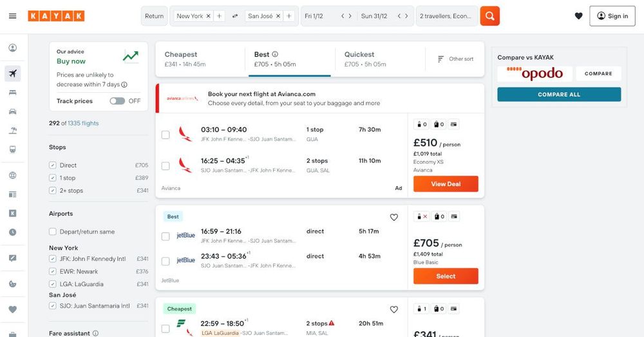The height and width of the screenshot is (337, 644).
Task: Open the Other sort dropdown
Action: pyautogui.click(x=455, y=59)
